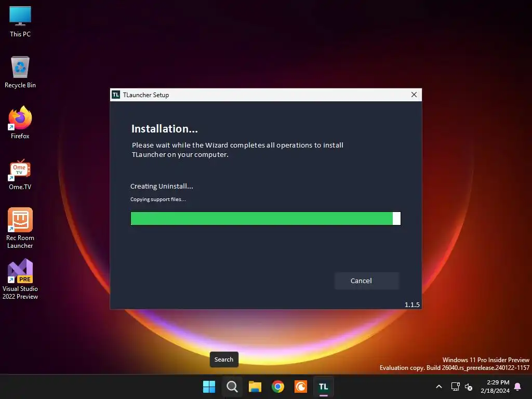Select the Ome.TV desktop shortcut
This screenshot has height=399, width=532.
pyautogui.click(x=20, y=175)
